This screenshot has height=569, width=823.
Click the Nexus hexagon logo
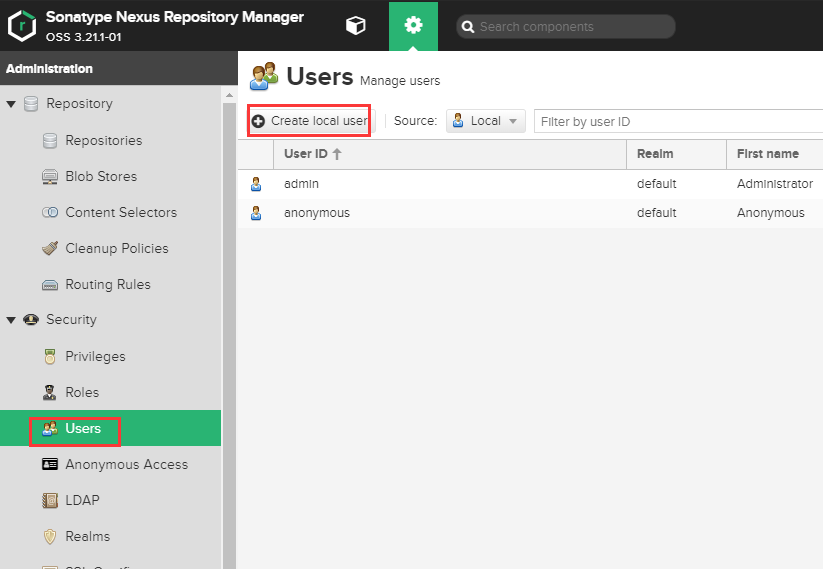[x=22, y=25]
